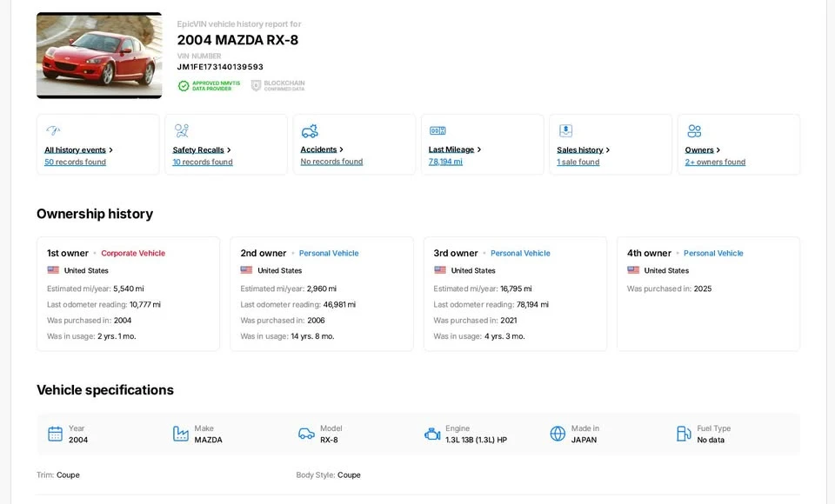
Task: Click the green NMVTIS approved checkmark icon
Action: tap(184, 86)
